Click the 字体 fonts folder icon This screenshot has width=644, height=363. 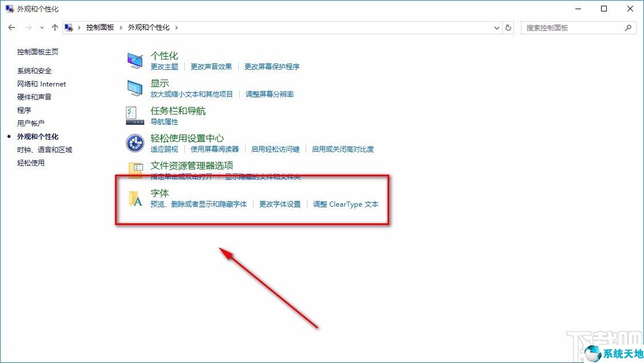coord(136,198)
